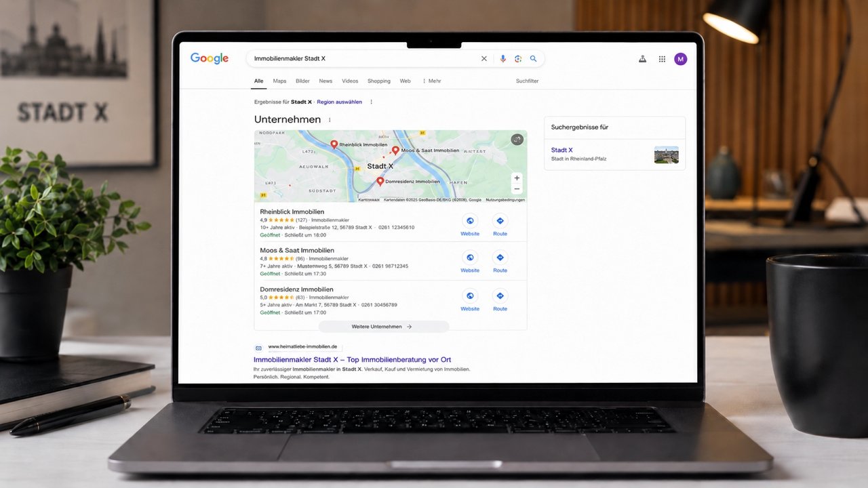Click the Region auswählen link

pos(339,102)
